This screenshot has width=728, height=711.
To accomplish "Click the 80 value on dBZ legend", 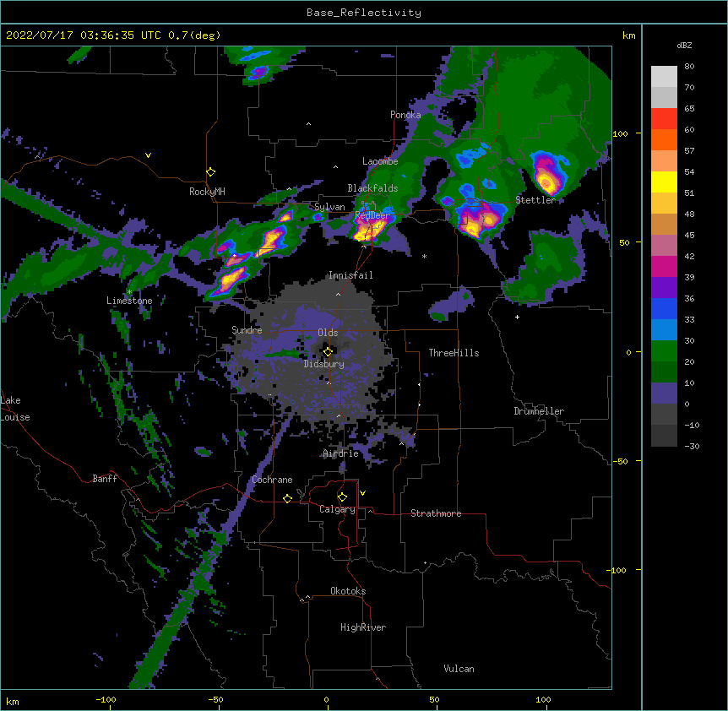I will (689, 67).
